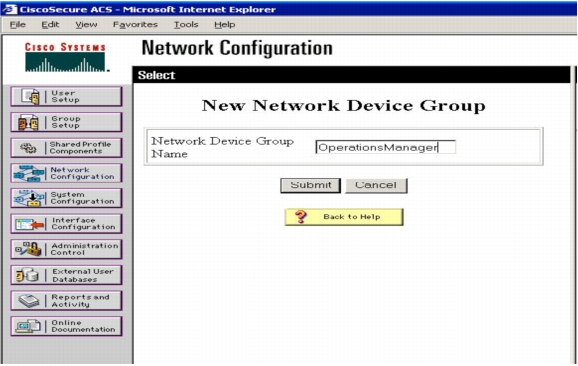Screen dimensions: 578x366
Task: Cancel the new device group form
Action: click(x=376, y=185)
